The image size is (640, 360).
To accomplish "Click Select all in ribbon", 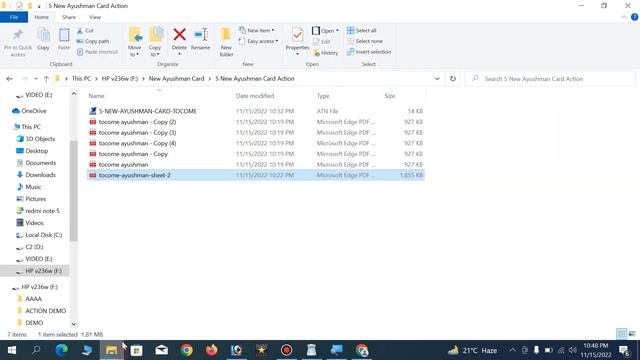I will click(362, 31).
